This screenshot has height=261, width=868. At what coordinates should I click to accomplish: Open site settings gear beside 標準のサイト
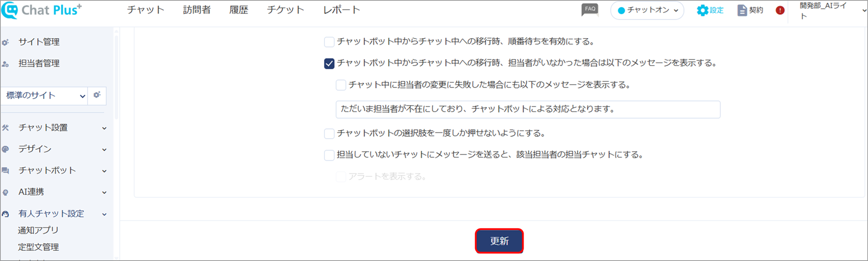pyautogui.click(x=97, y=95)
